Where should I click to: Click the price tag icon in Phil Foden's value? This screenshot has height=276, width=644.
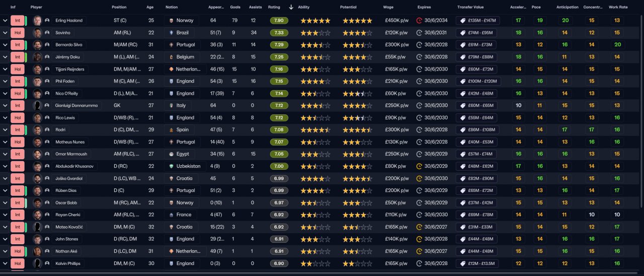pos(462,81)
